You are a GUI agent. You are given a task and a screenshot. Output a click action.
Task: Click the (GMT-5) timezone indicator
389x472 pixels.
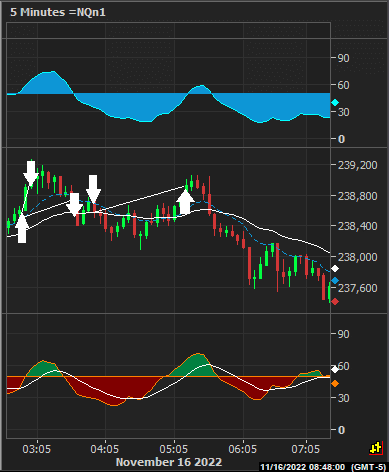click(x=369, y=467)
